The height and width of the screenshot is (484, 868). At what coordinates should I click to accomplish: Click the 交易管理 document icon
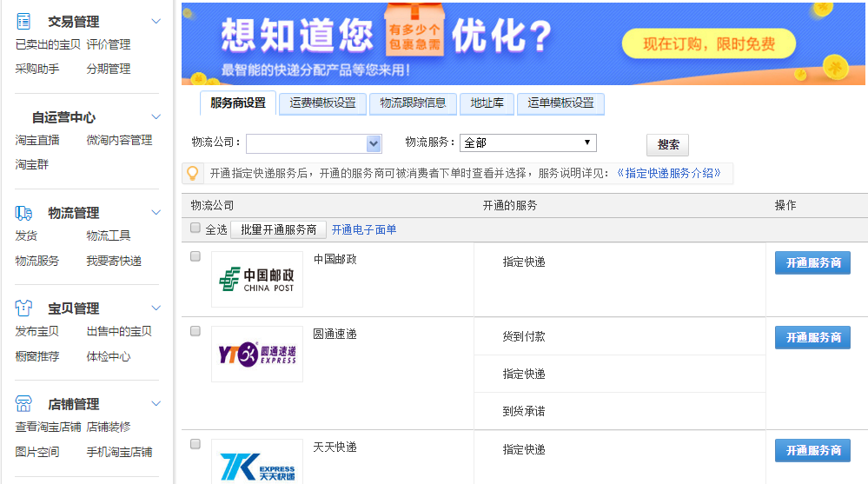[23, 21]
